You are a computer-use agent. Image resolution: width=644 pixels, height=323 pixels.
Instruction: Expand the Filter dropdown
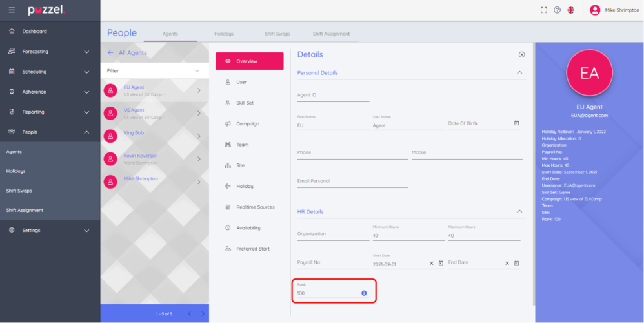pos(197,70)
